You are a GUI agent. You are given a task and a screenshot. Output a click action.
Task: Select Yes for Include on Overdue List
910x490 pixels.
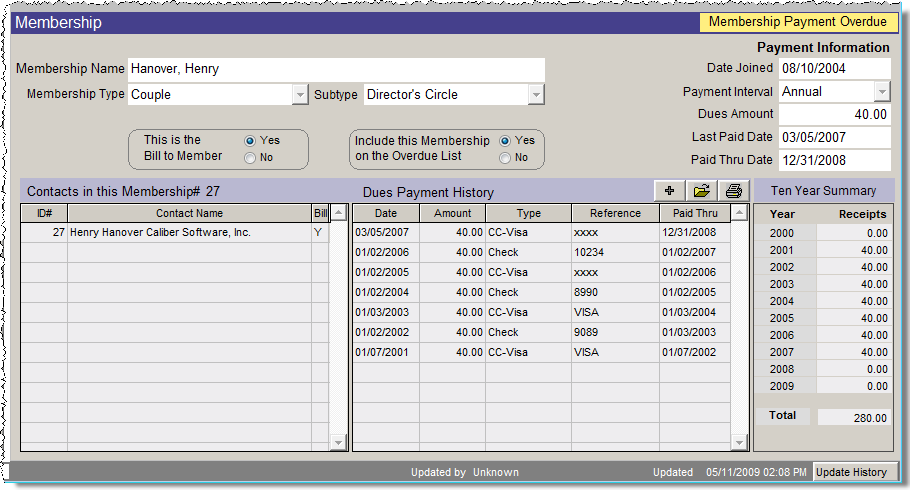coord(505,140)
